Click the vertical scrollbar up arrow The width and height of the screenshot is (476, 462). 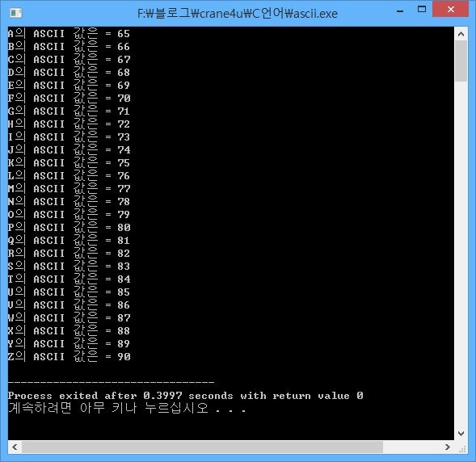(x=461, y=34)
